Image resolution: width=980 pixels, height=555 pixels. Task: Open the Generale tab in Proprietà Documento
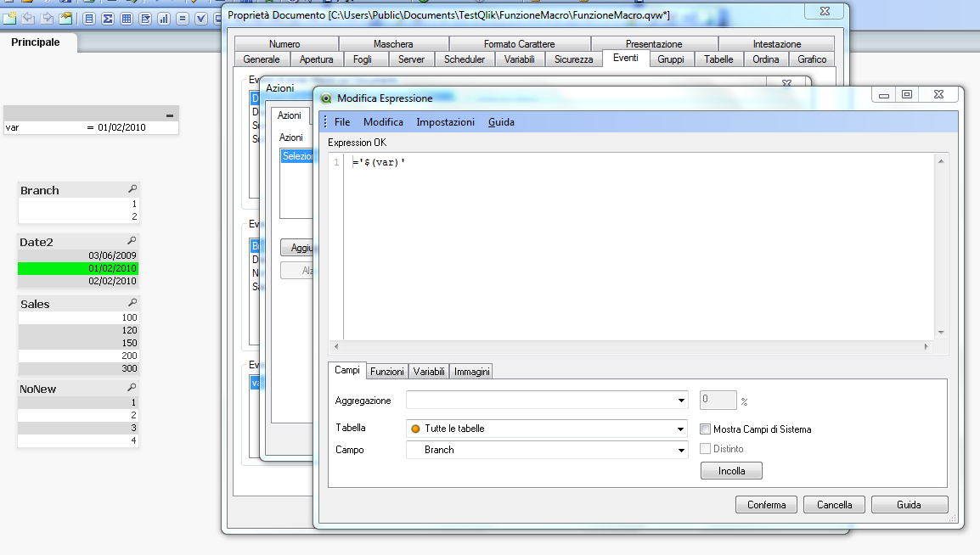[262, 59]
